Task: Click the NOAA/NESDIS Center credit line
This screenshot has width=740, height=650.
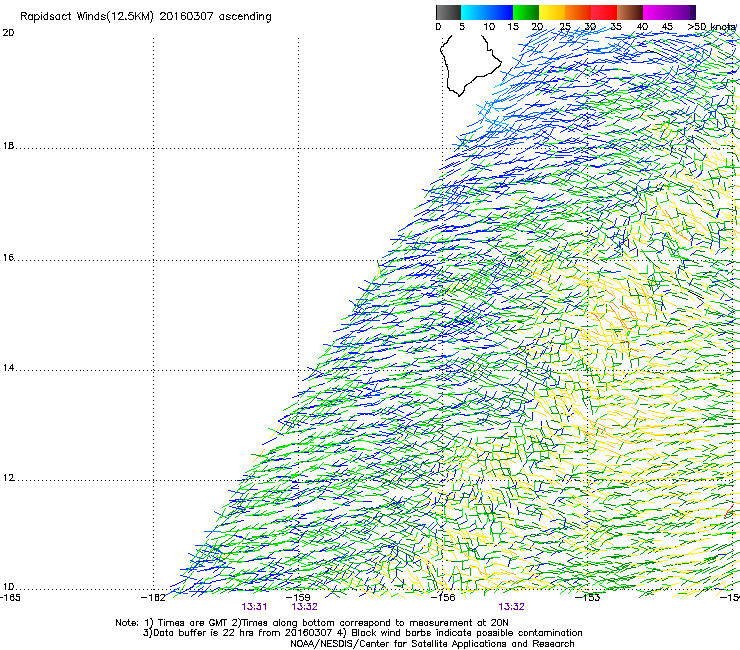Action: 432,644
